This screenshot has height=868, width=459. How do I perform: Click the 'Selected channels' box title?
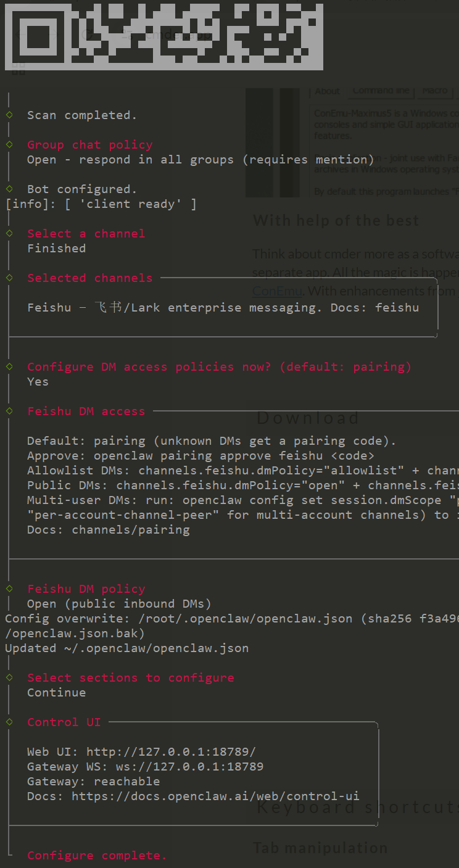click(x=90, y=278)
